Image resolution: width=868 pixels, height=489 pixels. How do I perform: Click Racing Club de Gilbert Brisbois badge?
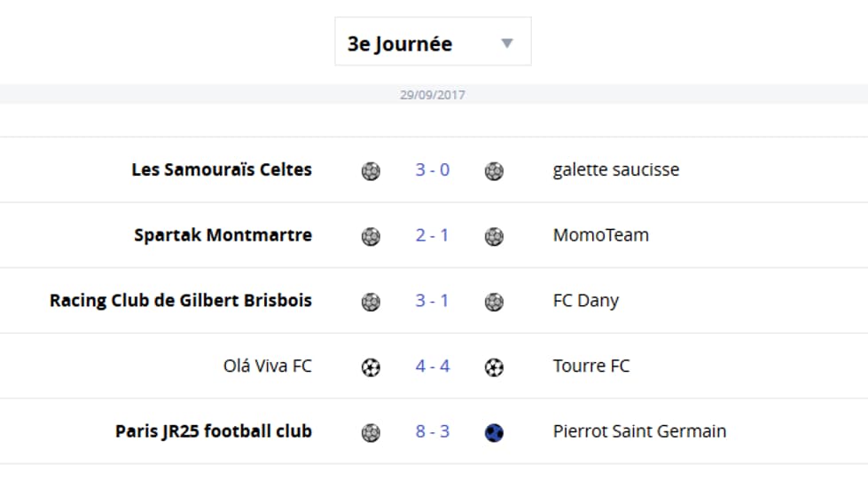click(371, 302)
